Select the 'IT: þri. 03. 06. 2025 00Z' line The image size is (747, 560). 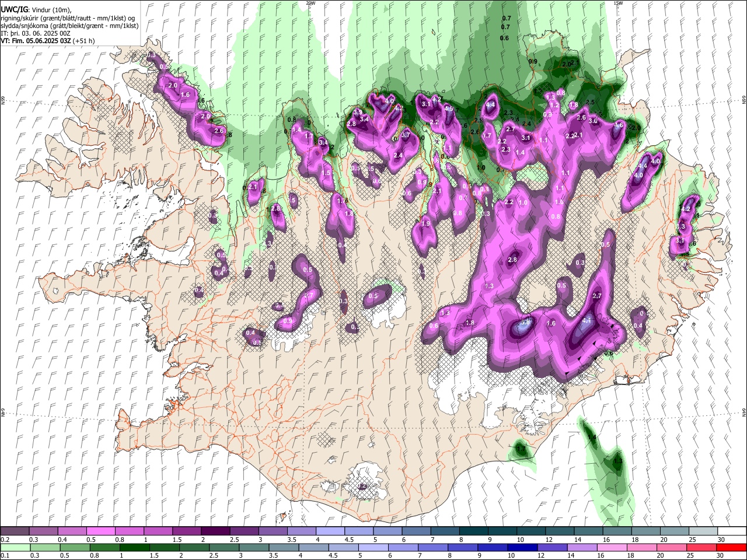coord(36,33)
